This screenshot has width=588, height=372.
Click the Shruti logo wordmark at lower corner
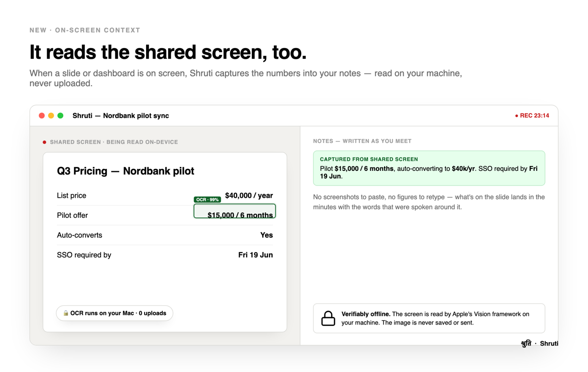[x=539, y=344]
